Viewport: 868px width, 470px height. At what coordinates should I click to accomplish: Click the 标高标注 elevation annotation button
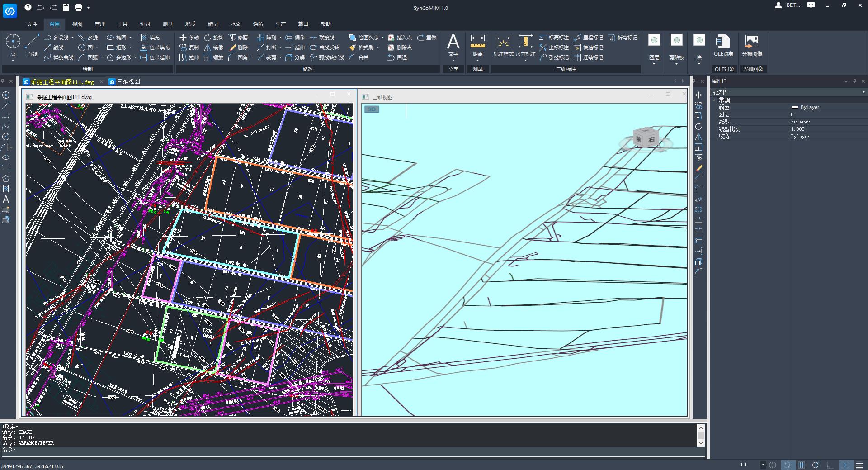(554, 38)
